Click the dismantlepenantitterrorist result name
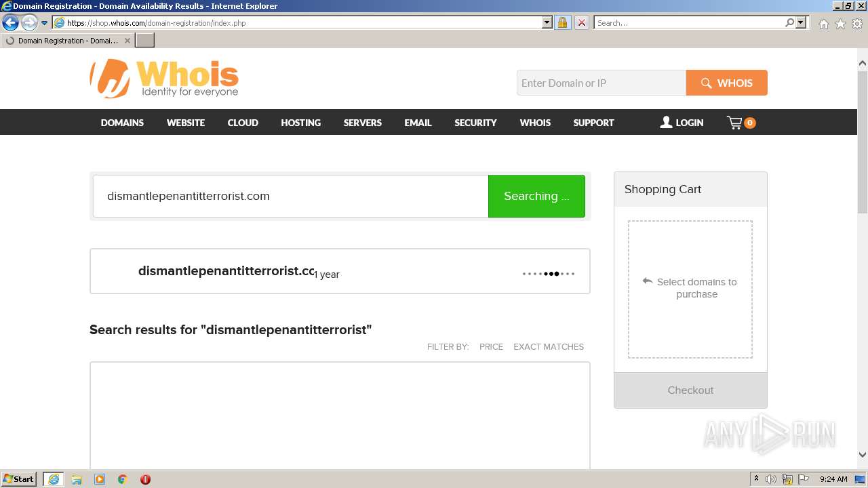Image resolution: width=868 pixels, height=488 pixels. click(x=226, y=271)
